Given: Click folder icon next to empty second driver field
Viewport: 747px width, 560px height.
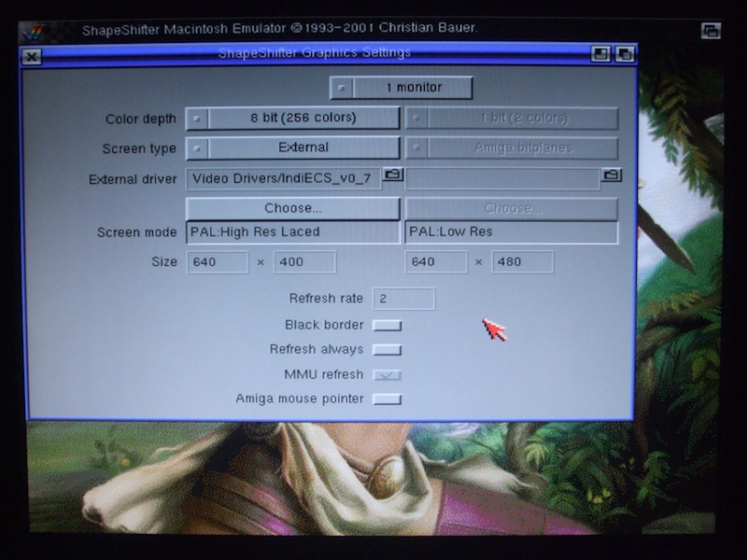Looking at the screenshot, I should tap(612, 175).
